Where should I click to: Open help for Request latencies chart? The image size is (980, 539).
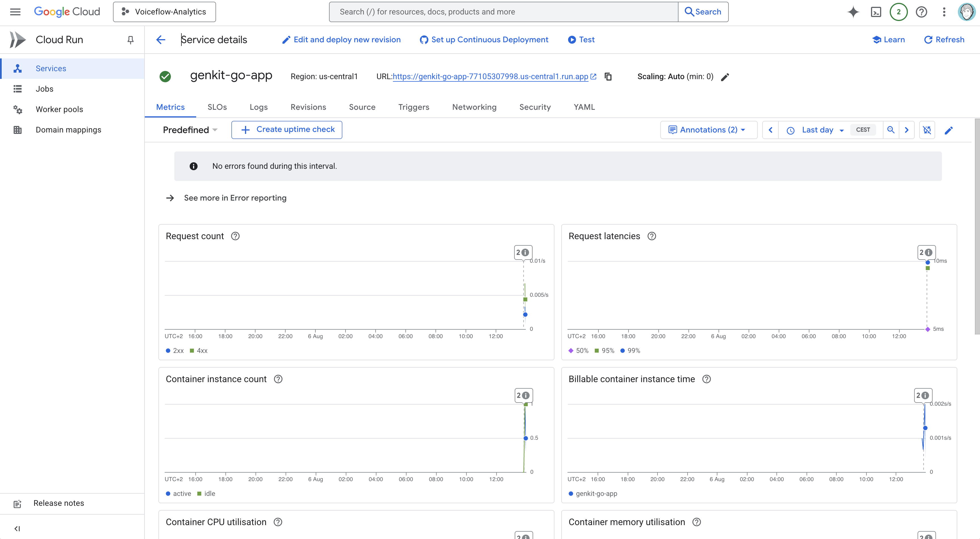click(x=652, y=236)
